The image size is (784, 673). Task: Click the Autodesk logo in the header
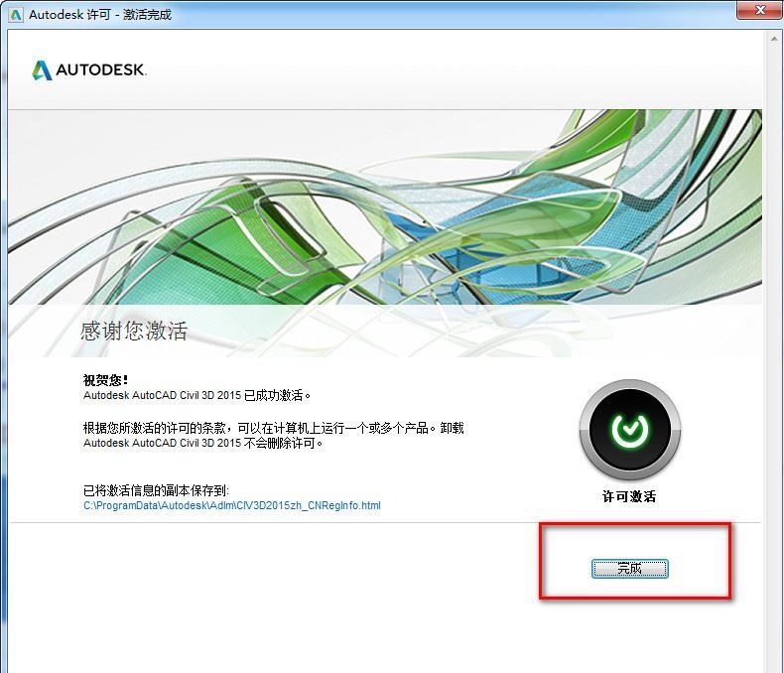tap(89, 70)
